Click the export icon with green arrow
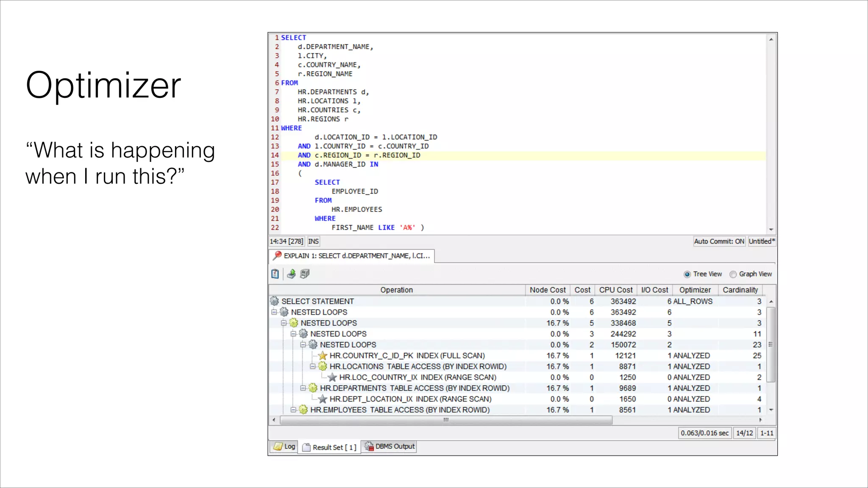 tap(291, 274)
